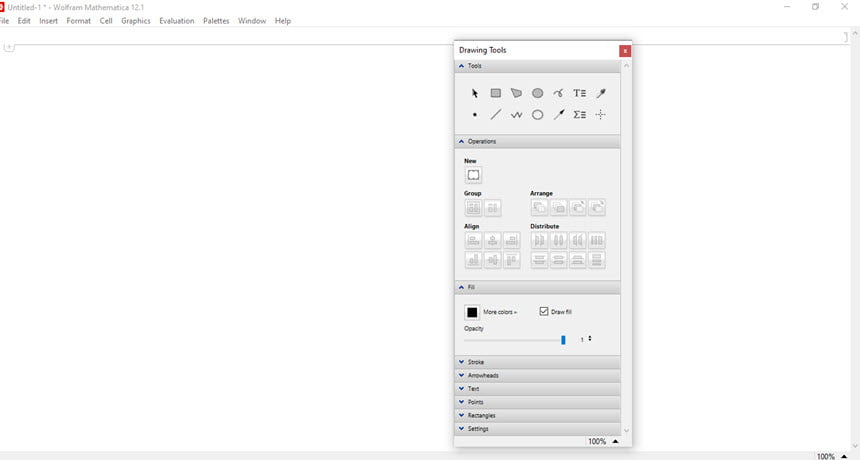This screenshot has width=860, height=460.
Task: Select the straight Line tool
Action: point(495,115)
